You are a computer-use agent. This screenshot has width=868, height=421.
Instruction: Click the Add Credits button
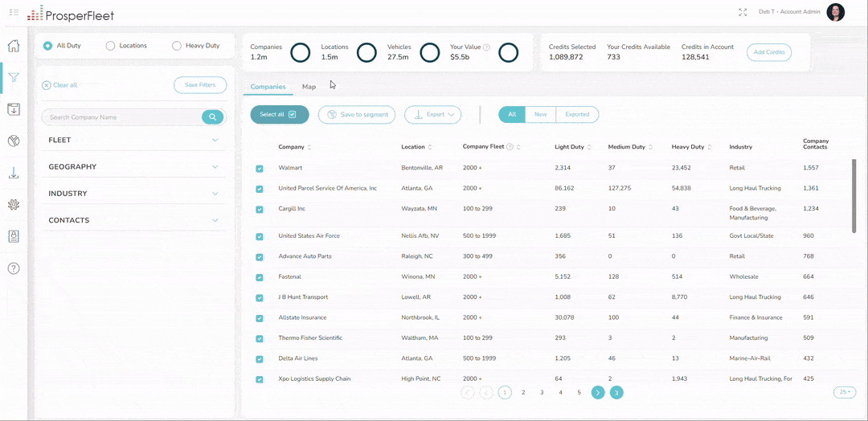pos(769,52)
